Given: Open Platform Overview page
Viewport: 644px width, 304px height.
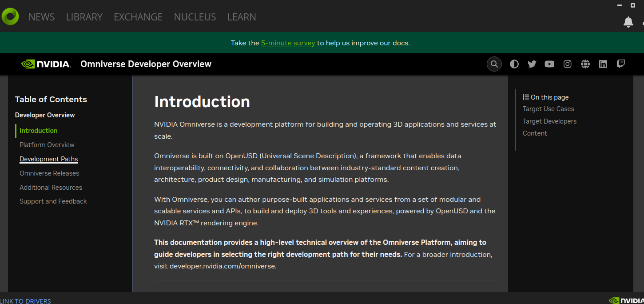Looking at the screenshot, I should [x=47, y=145].
